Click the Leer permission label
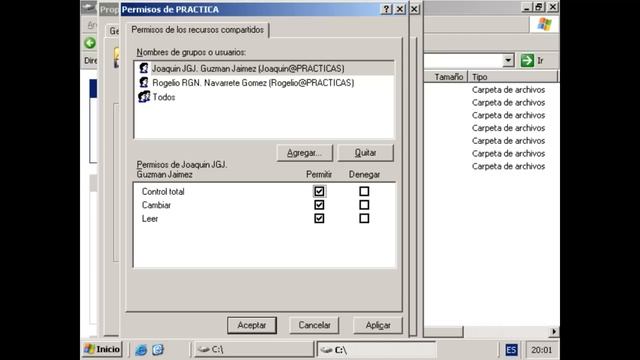 pos(150,218)
